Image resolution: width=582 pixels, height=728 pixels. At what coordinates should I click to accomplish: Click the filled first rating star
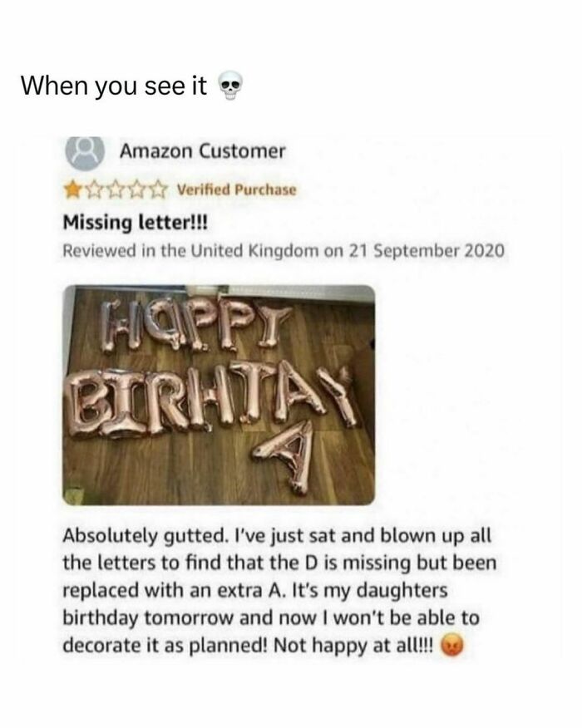(72, 189)
